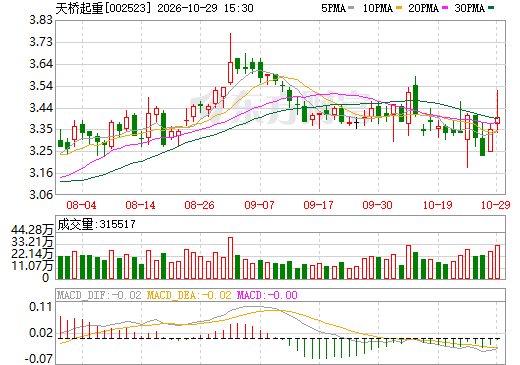Click the 10-29 date label
The height and width of the screenshot is (365, 520).
[x=496, y=205]
